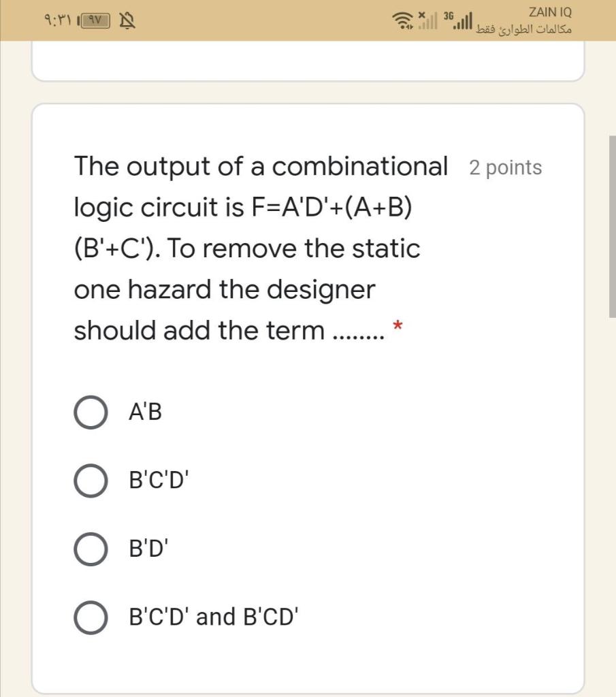Tap the scrollbar handle on the right edge
This screenshot has width=616, height=697.
click(611, 225)
